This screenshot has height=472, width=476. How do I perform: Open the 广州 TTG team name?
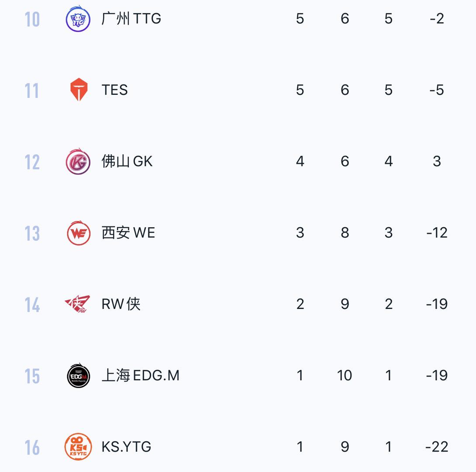click(x=131, y=18)
